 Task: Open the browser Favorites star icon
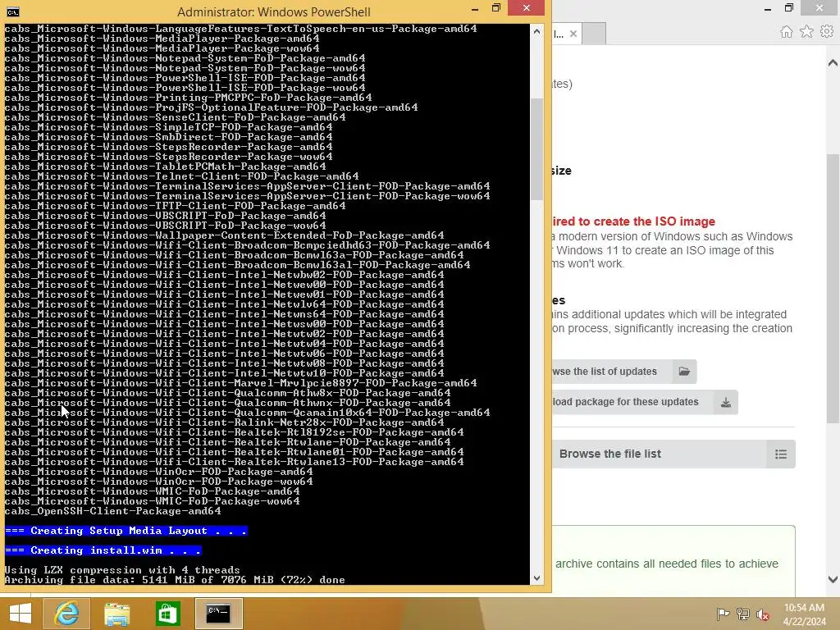pos(807,32)
